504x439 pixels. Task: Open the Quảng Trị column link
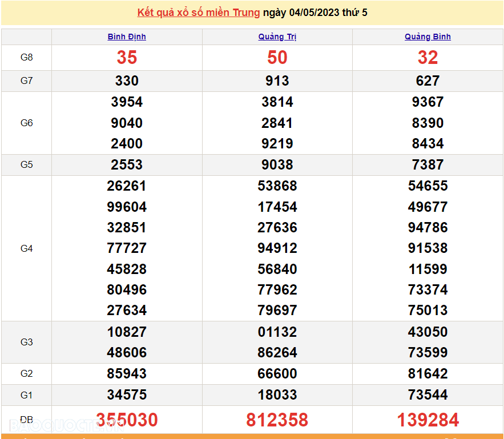(277, 37)
